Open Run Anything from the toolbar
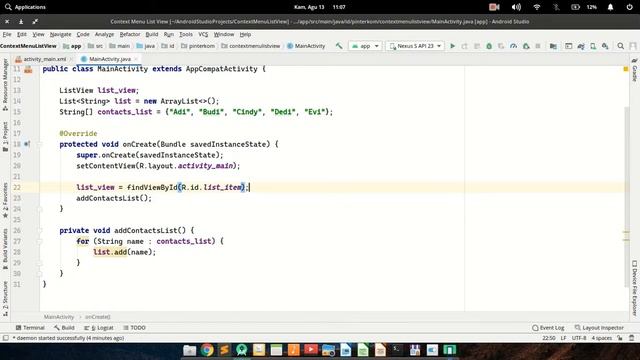 (569, 46)
